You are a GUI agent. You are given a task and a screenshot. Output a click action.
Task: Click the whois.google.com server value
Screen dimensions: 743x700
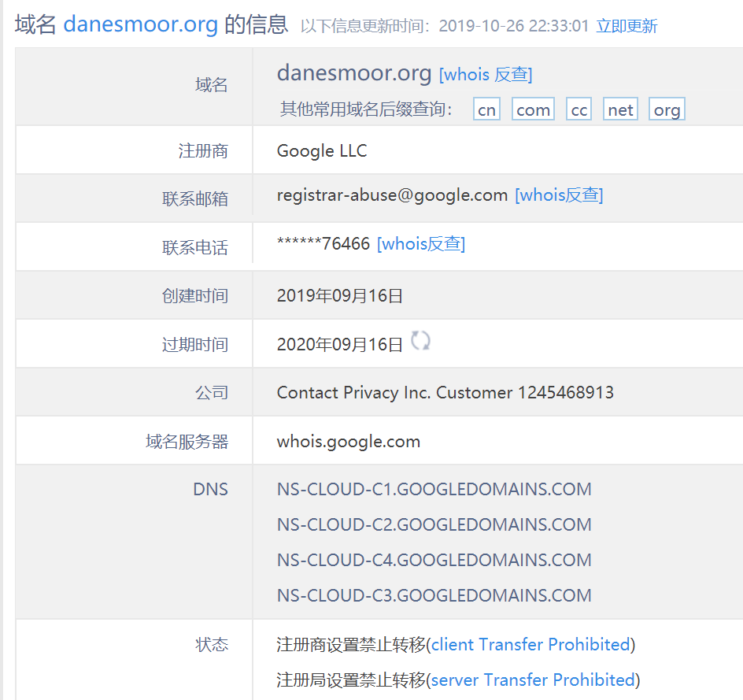[x=348, y=442]
